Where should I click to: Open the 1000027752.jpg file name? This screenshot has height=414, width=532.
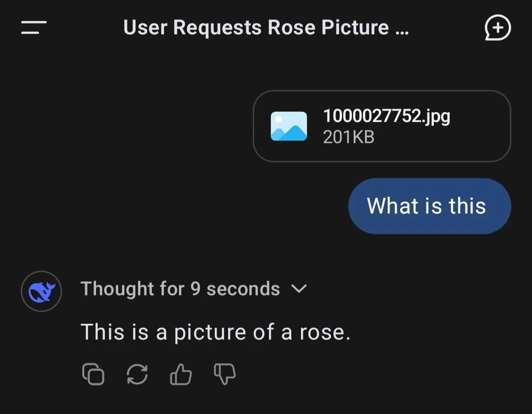point(387,116)
